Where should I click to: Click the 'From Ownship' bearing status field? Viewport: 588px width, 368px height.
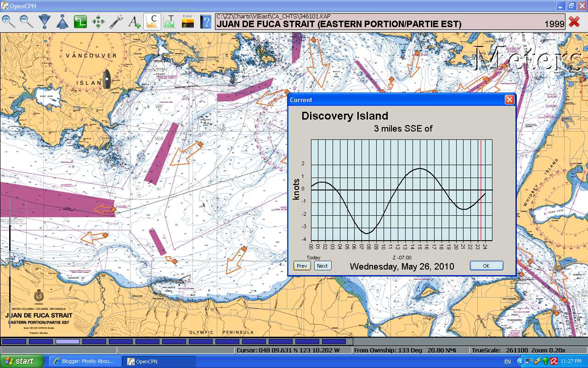[x=411, y=350]
